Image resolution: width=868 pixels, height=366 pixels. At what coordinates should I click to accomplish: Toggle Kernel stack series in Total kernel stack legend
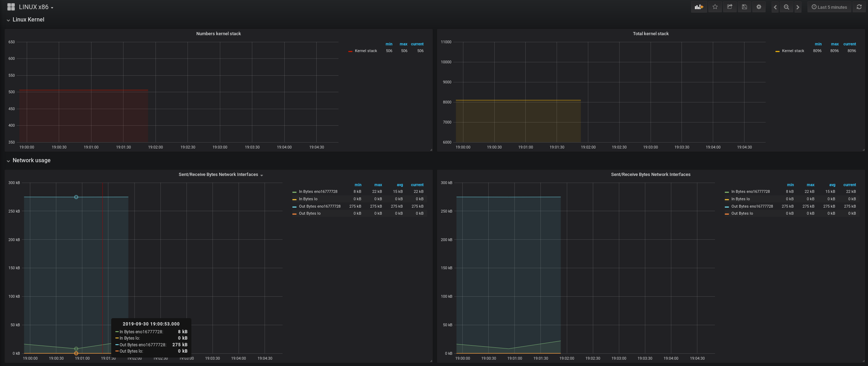[x=793, y=51]
